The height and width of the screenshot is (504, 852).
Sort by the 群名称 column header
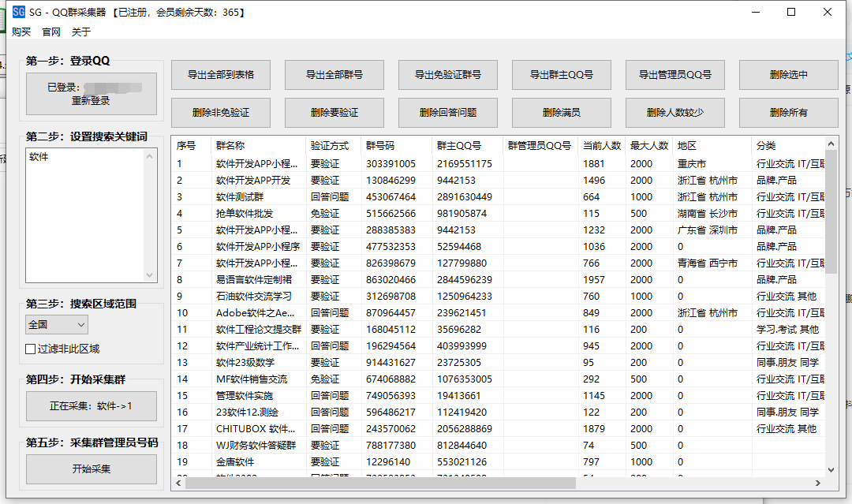tap(258, 146)
